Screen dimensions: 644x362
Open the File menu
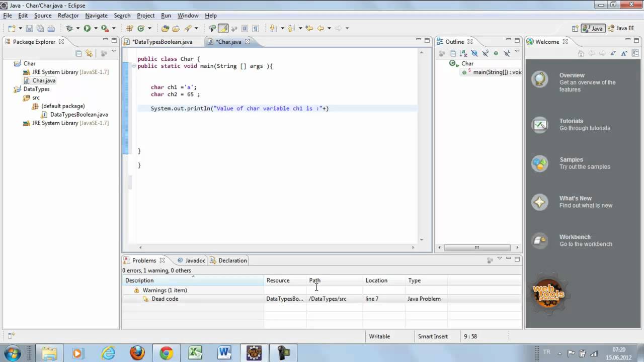8,16
